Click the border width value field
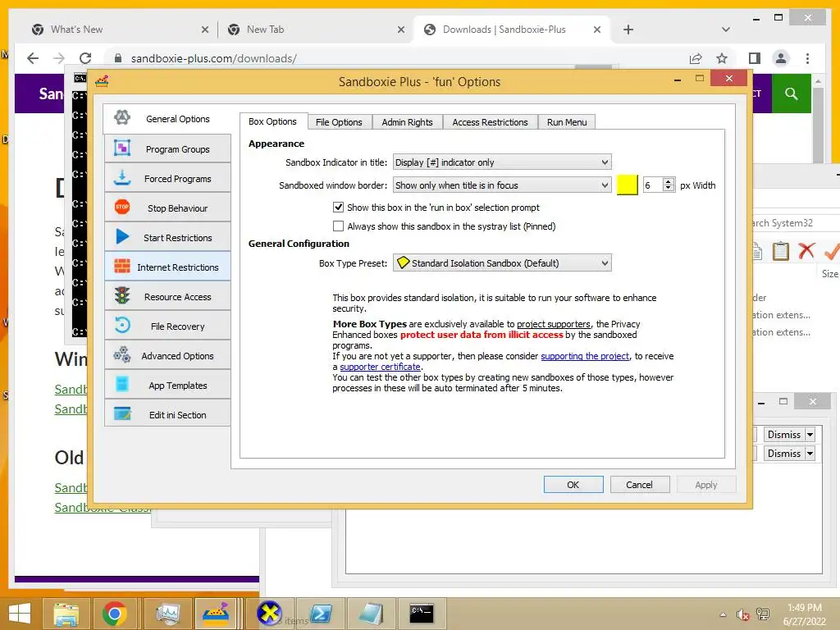The height and width of the screenshot is (630, 840). pyautogui.click(x=652, y=185)
